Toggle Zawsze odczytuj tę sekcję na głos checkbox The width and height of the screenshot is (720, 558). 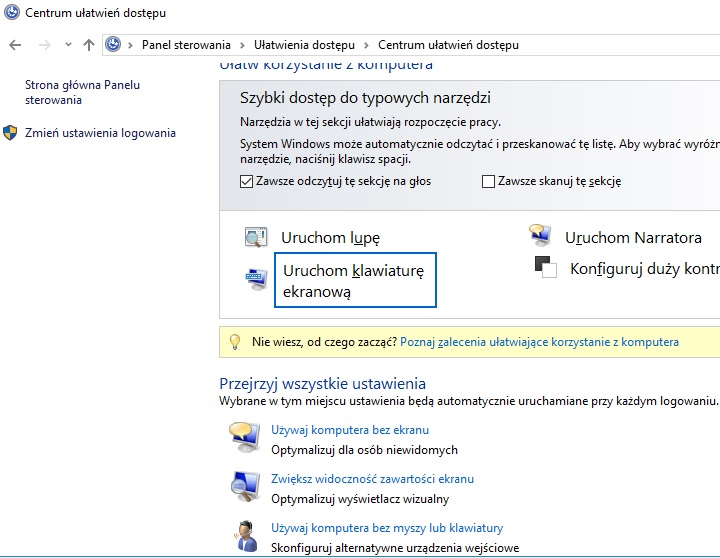[246, 181]
